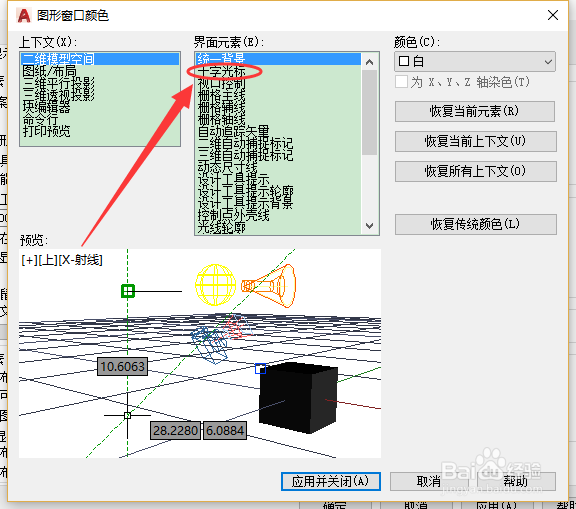Select 三维自动捕捉标记 element
This screenshot has height=509, width=576.
coord(245,155)
